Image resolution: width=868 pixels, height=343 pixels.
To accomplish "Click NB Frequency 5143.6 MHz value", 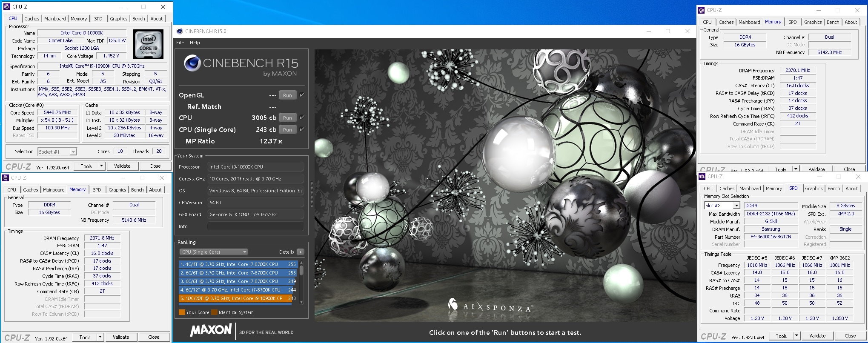I will [134, 220].
